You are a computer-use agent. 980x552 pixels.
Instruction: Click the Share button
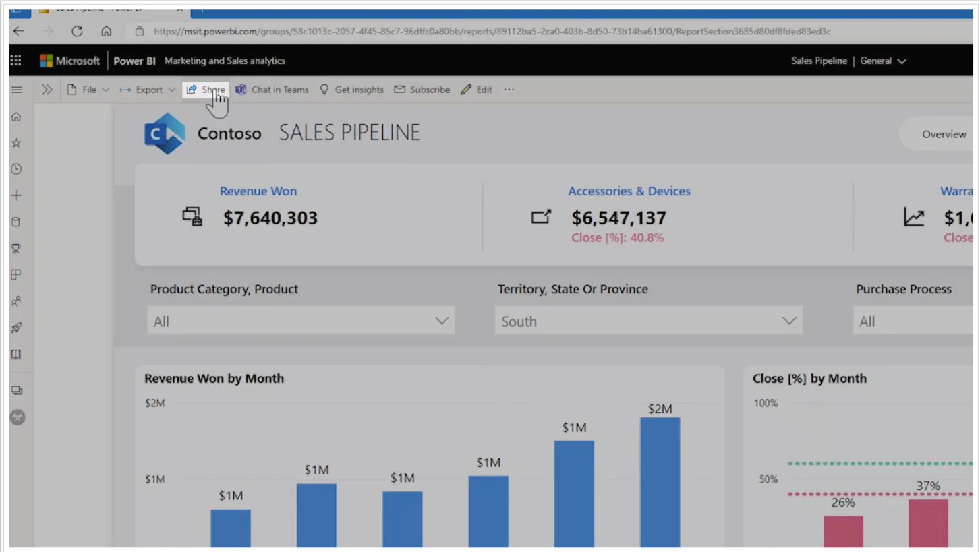coord(206,90)
